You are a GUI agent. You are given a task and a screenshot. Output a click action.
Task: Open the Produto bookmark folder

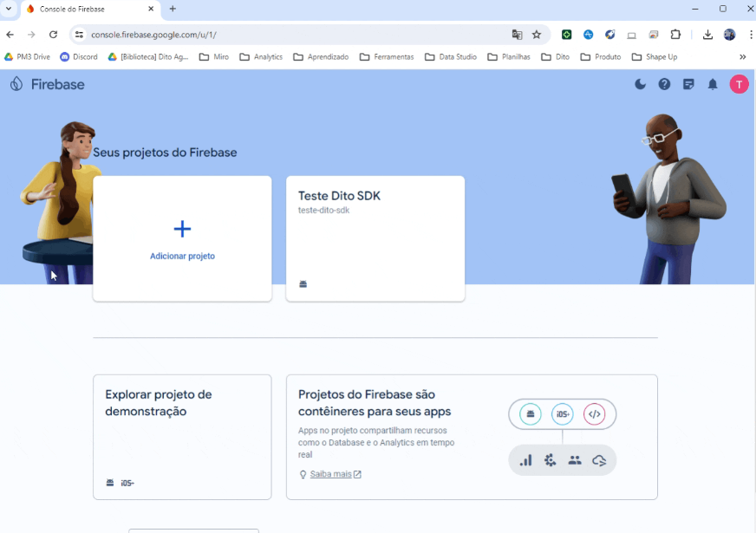(x=601, y=57)
